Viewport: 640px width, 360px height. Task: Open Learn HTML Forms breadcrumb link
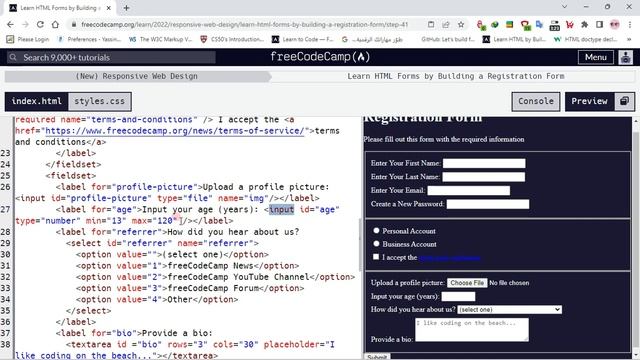coord(456,76)
